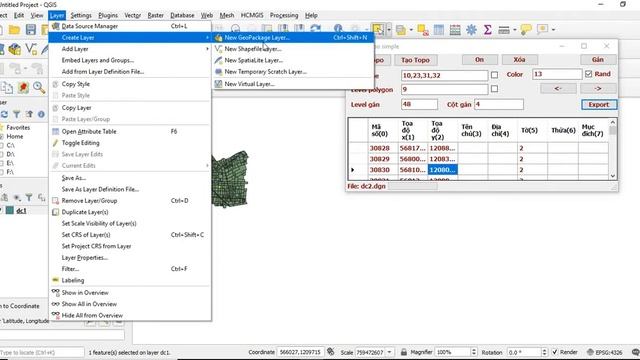Click the Tạo Topo button

click(x=415, y=60)
